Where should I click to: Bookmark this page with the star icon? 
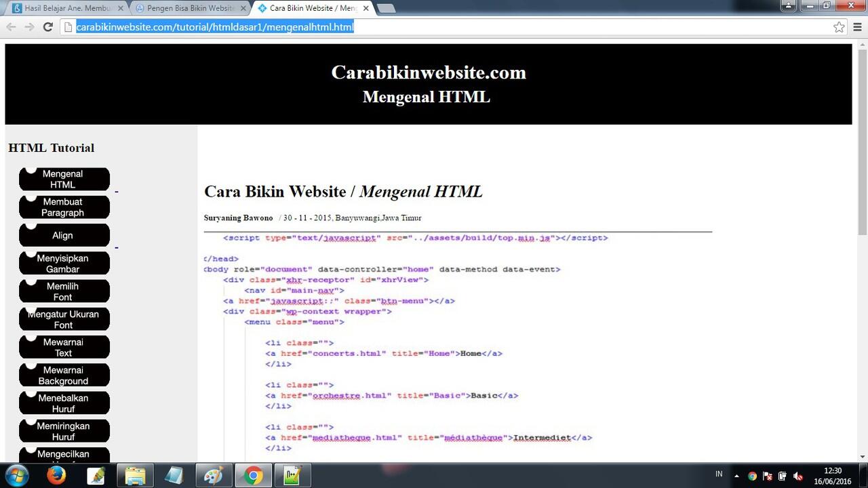839,27
